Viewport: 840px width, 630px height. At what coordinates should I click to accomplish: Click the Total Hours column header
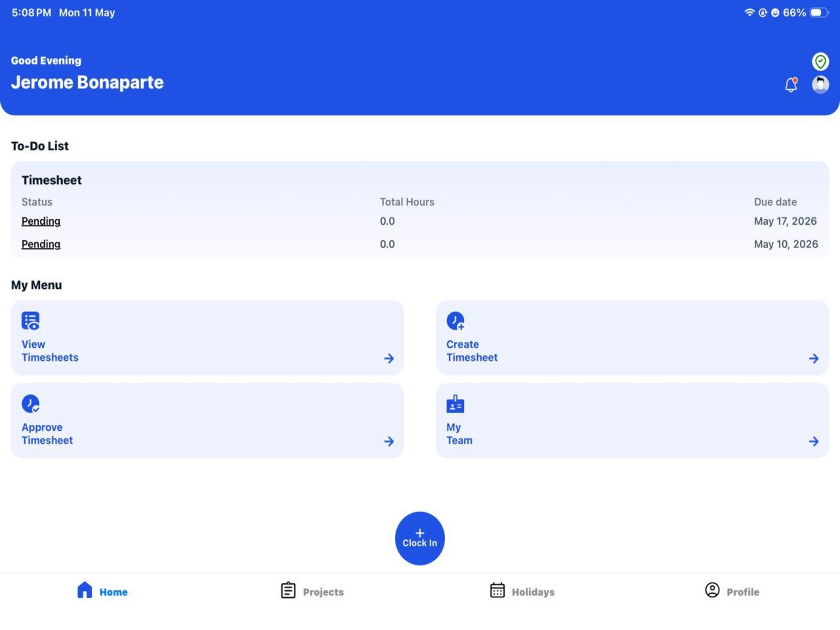coord(407,202)
